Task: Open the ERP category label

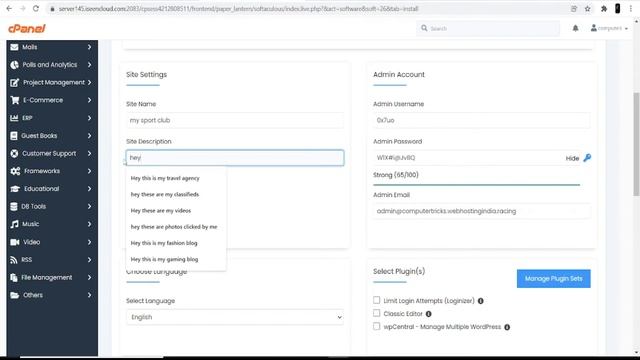Action: pyautogui.click(x=27, y=118)
